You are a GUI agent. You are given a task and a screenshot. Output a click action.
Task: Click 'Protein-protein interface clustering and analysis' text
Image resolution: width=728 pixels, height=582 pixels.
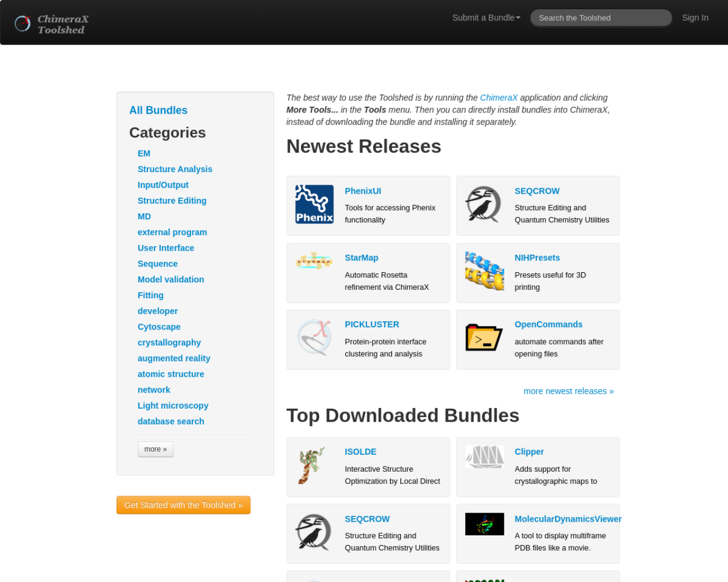coord(386,348)
